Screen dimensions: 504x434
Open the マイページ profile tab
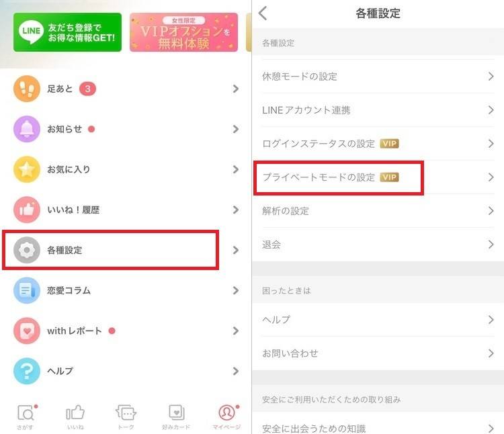pyautogui.click(x=226, y=417)
